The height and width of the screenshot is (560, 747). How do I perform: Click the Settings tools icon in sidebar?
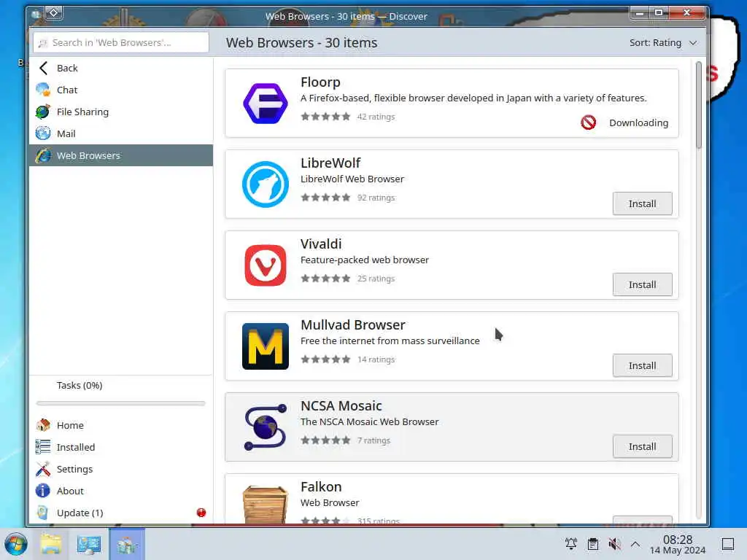point(43,469)
